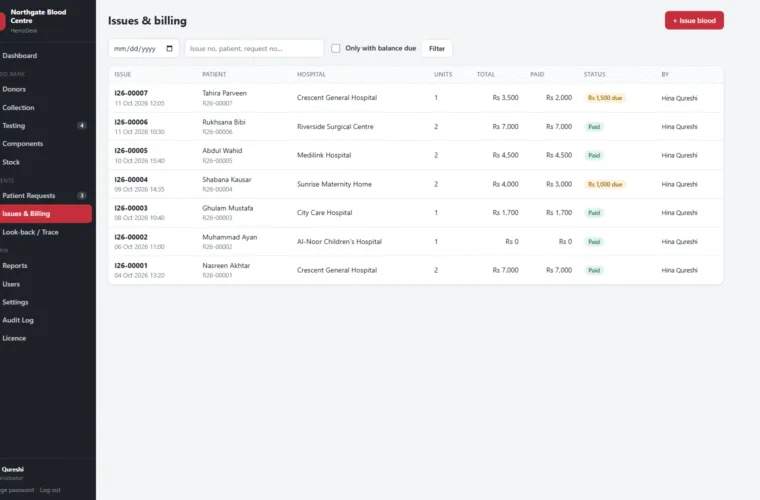The image size is (760, 500).
Task: Navigate to Components
Action: point(23,144)
